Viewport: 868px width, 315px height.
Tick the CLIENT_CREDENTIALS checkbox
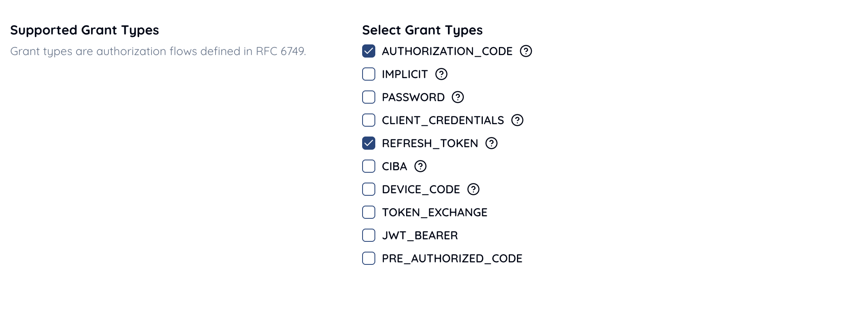[369, 120]
